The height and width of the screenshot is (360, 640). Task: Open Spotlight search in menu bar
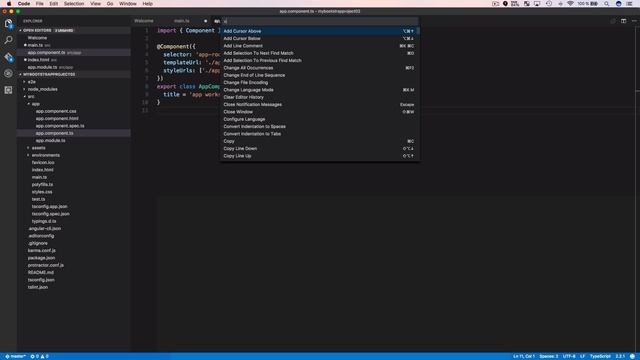(x=607, y=4)
